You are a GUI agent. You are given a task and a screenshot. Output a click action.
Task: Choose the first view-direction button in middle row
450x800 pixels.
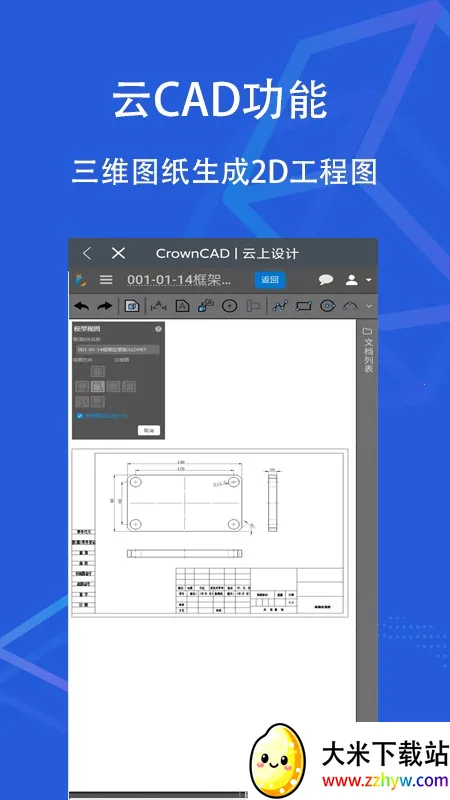pos(82,387)
